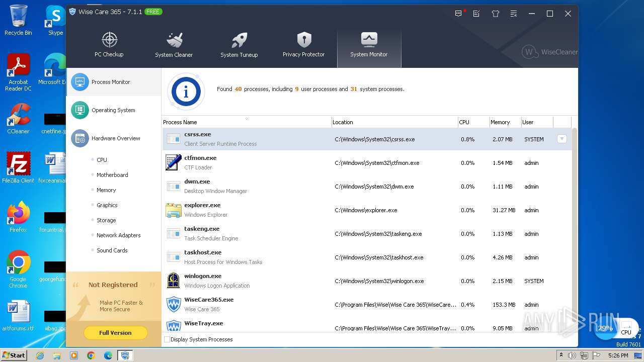644x362 pixels.
Task: Open FileZilla Client desktop icon
Action: (18, 168)
